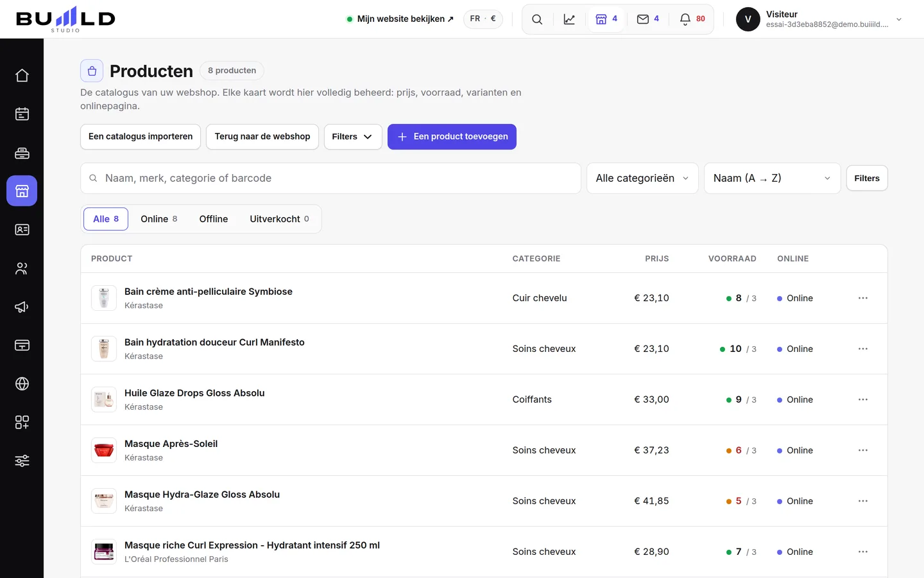Open the megaphone marketing icon in sidebar
Screen dimensions: 924x578
pos(22,306)
